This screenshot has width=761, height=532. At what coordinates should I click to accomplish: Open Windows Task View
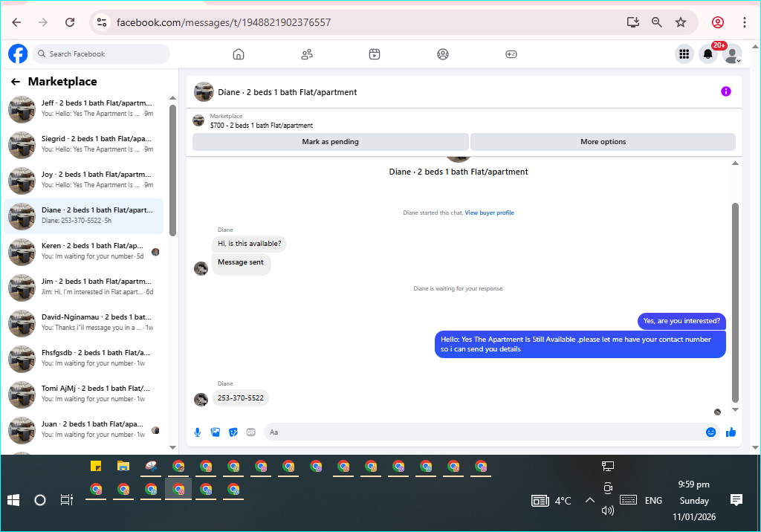tap(66, 500)
